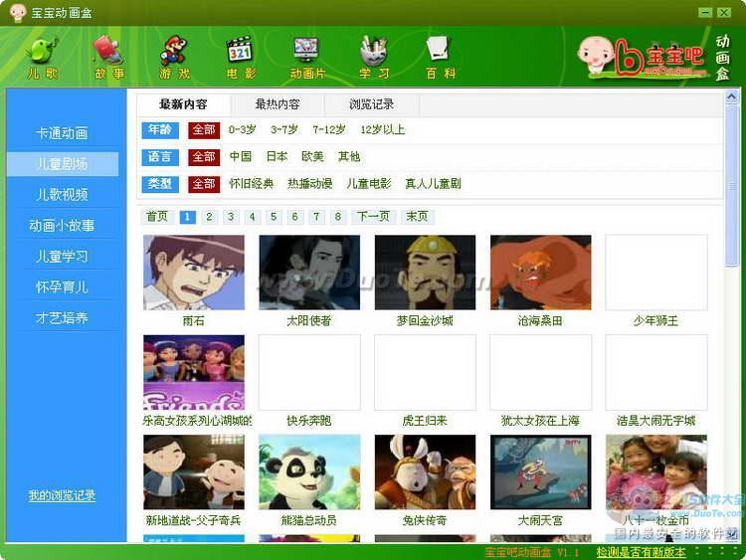Open the 梦回金沙城 thumbnail
Screen dimensions: 746x560
pyautogui.click(x=425, y=273)
